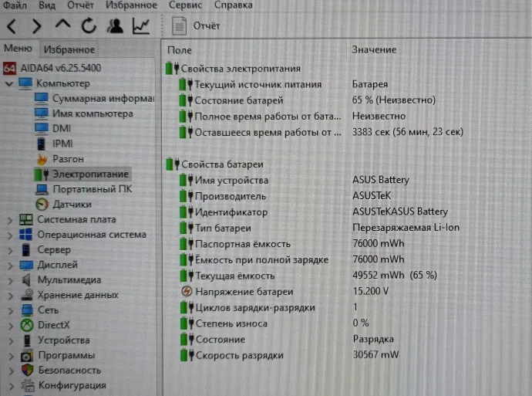Select the Сеть network icon
The width and height of the screenshot is (532, 396).
click(x=27, y=310)
